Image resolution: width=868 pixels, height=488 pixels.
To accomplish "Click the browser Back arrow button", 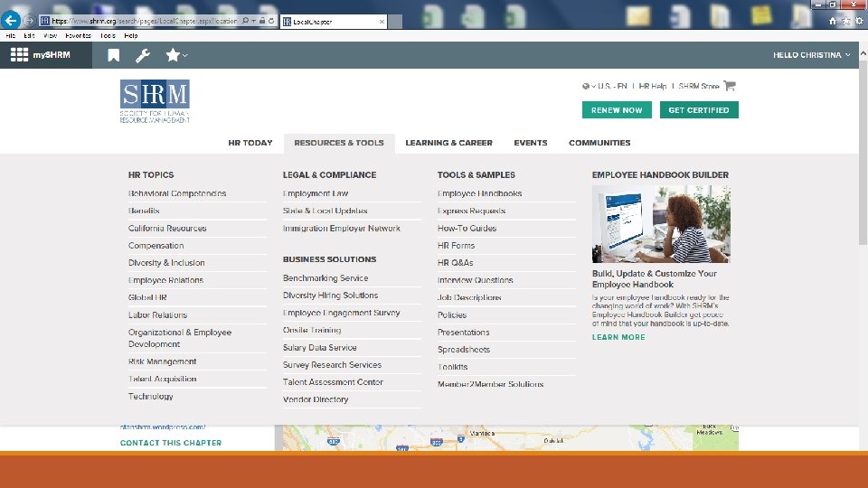I will click(x=11, y=21).
